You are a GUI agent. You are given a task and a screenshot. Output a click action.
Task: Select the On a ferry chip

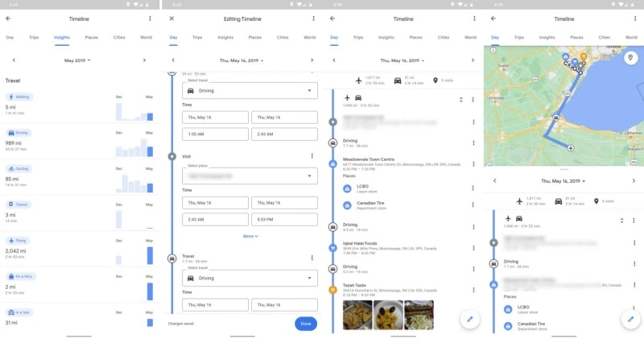tap(21, 276)
